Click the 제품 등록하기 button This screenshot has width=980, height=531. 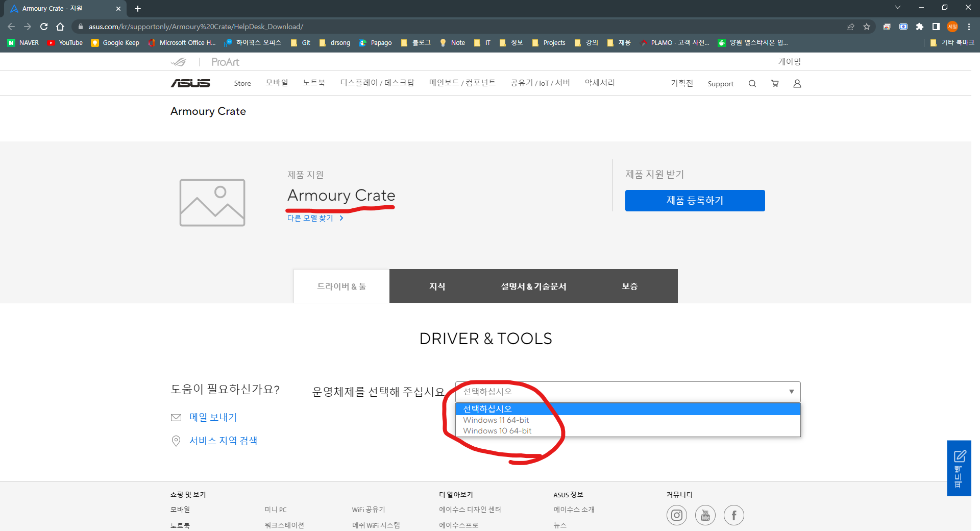click(695, 201)
